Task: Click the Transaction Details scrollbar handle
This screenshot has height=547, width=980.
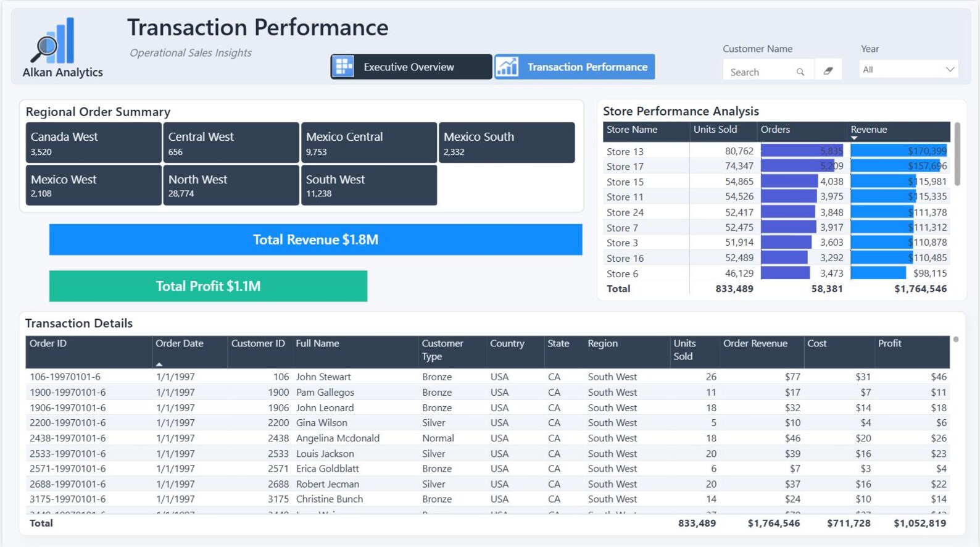Action: click(x=956, y=340)
